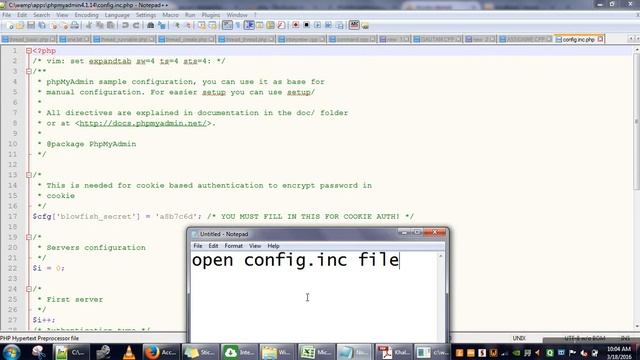Collapse the comment fold at line 24
This screenshot has width=640, height=360.
click(x=29, y=289)
